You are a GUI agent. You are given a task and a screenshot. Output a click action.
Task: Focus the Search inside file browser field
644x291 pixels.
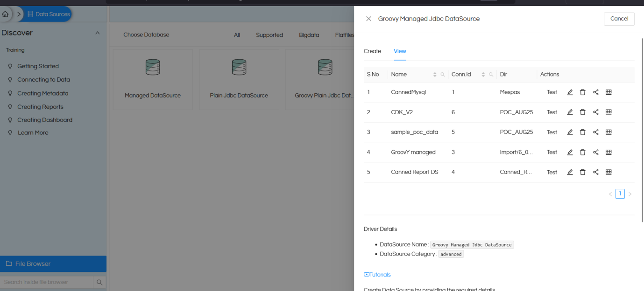(x=47, y=282)
